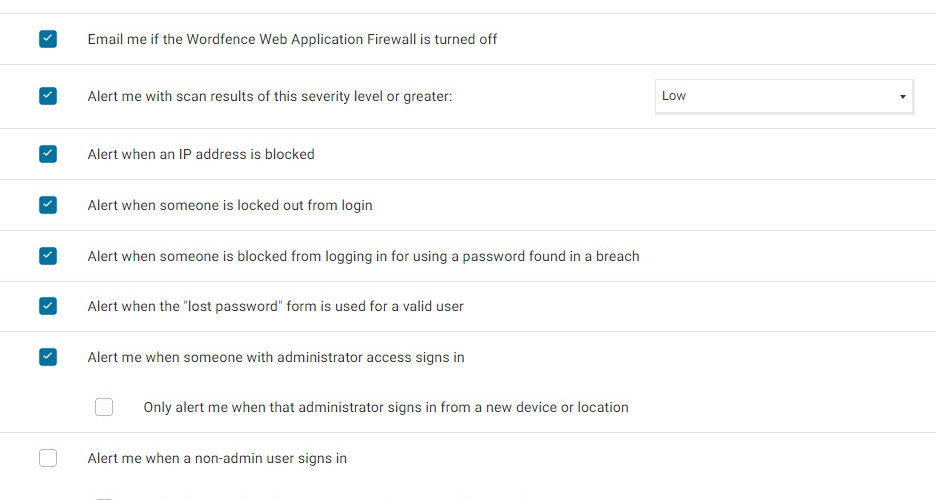Screen dimensions: 936x500
Task: Uncheck the scan results severity alert checkbox
Action: [48, 96]
